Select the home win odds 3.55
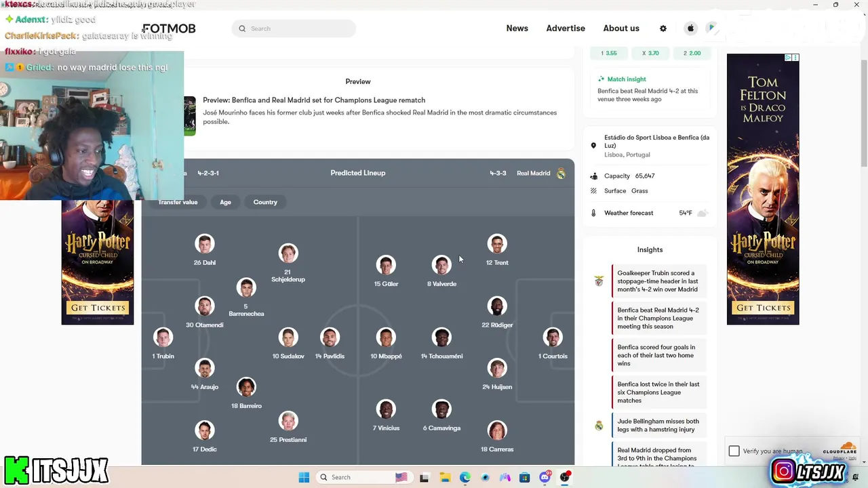The image size is (868, 488). [x=608, y=53]
